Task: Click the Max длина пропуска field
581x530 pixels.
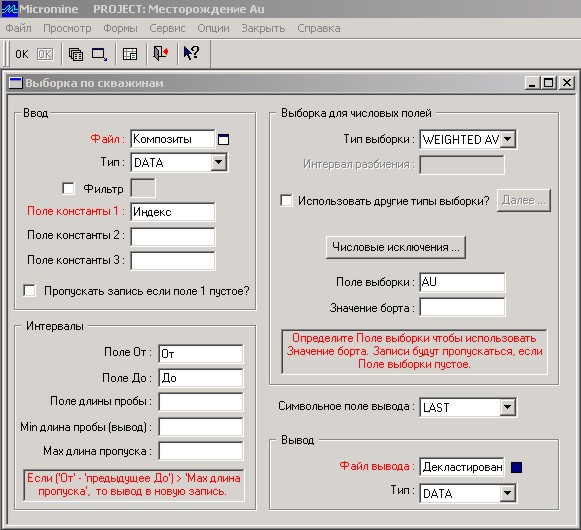Action: click(201, 451)
